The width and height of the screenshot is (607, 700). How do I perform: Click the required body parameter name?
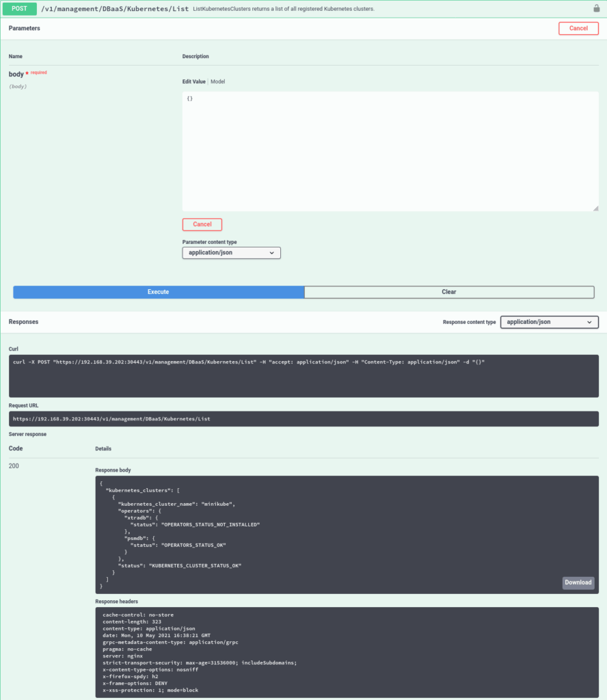16,73
